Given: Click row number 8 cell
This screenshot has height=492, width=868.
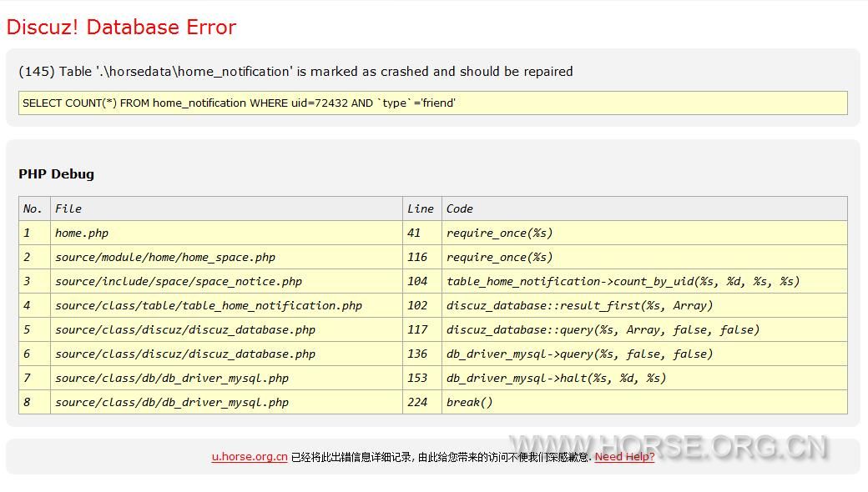Looking at the screenshot, I should [x=34, y=402].
